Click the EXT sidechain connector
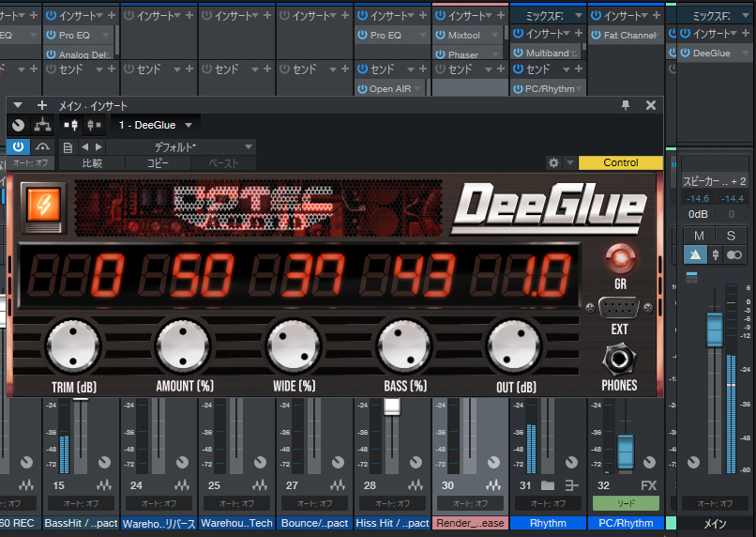 (619, 307)
